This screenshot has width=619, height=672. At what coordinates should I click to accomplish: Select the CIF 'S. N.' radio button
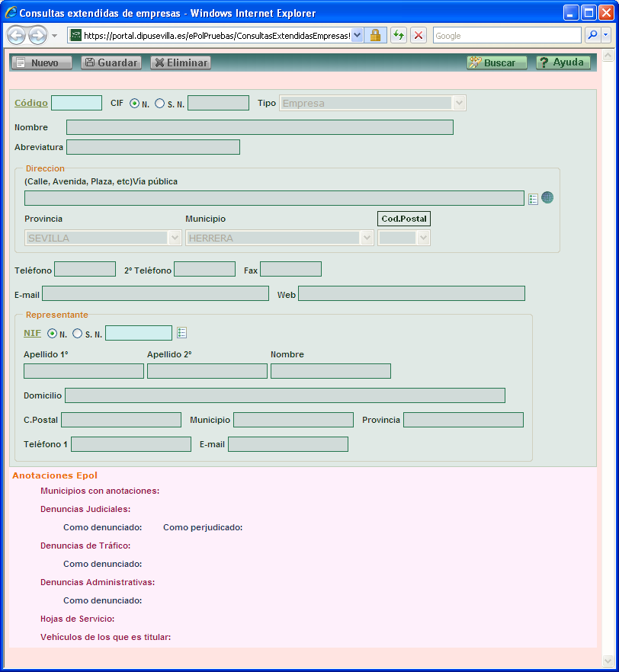click(159, 104)
